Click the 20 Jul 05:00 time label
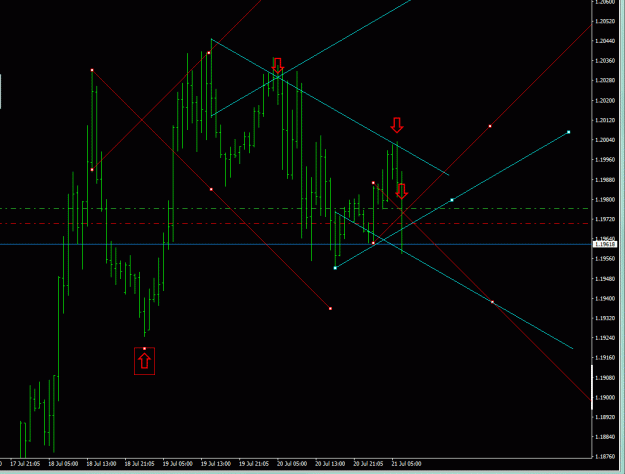This screenshot has width=625, height=474. coord(292,464)
